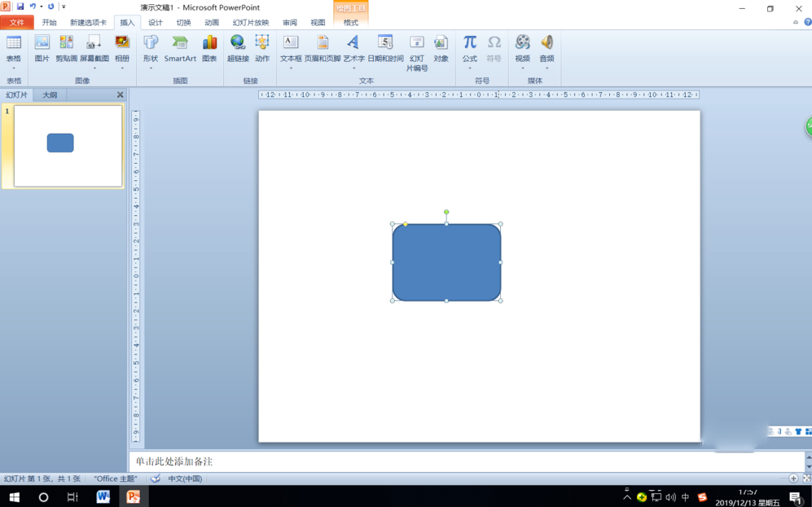Select slide 1 thumbnail in the panel
The height and width of the screenshot is (507, 812).
click(68, 146)
